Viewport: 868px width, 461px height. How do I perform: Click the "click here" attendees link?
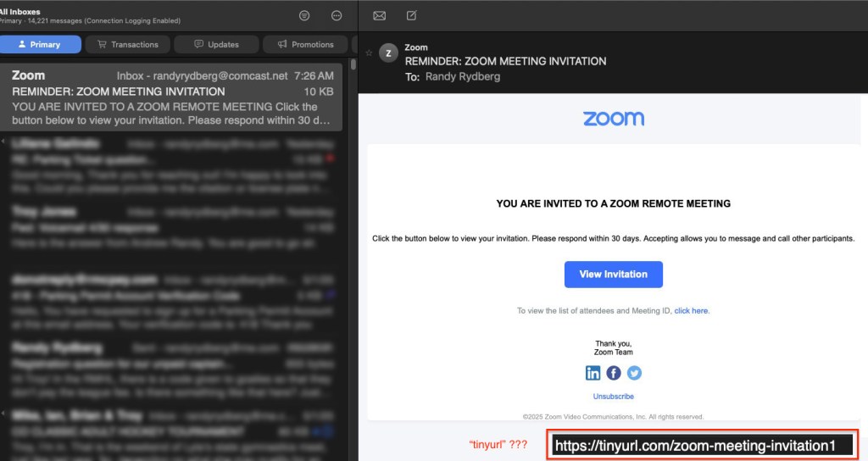click(692, 311)
